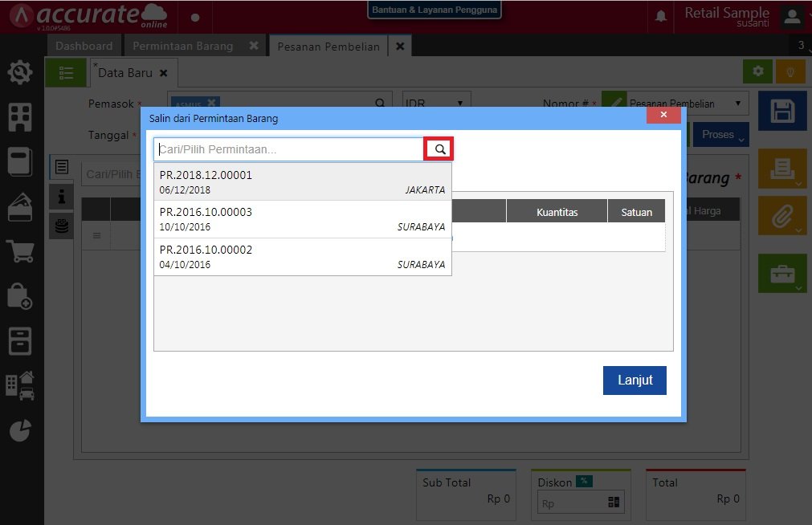Open Bantuan & Layanan Pengguna help
Image resolution: width=812 pixels, height=525 pixels.
pos(435,10)
